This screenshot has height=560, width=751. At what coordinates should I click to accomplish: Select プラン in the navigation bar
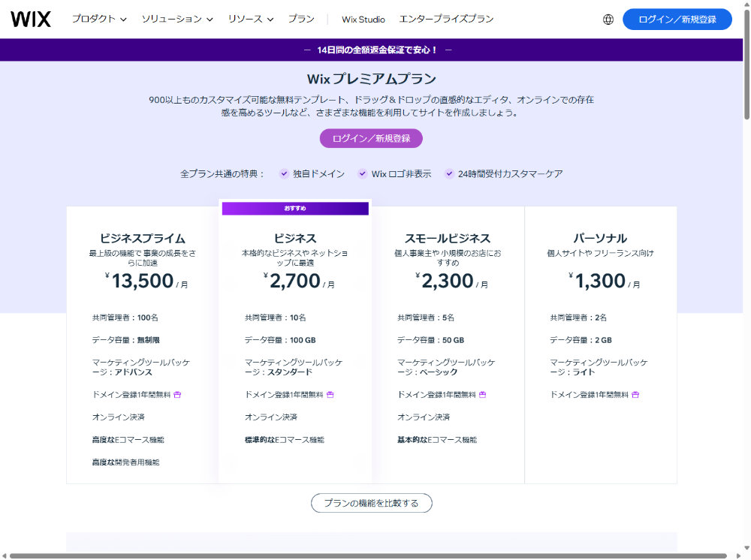[302, 20]
